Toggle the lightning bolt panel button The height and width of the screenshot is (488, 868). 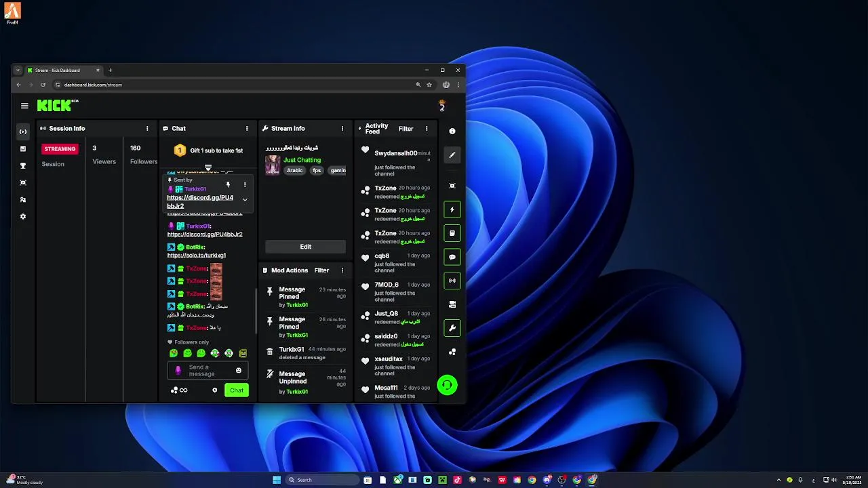tap(452, 209)
